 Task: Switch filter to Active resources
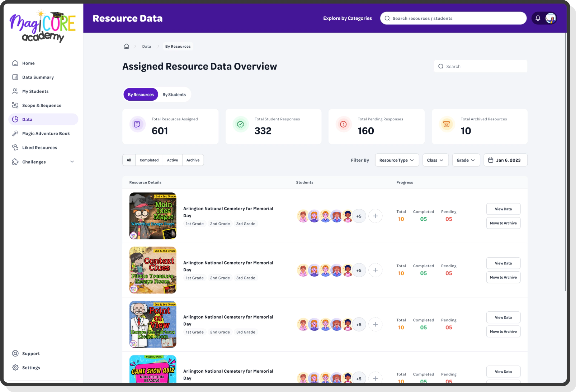(172, 160)
